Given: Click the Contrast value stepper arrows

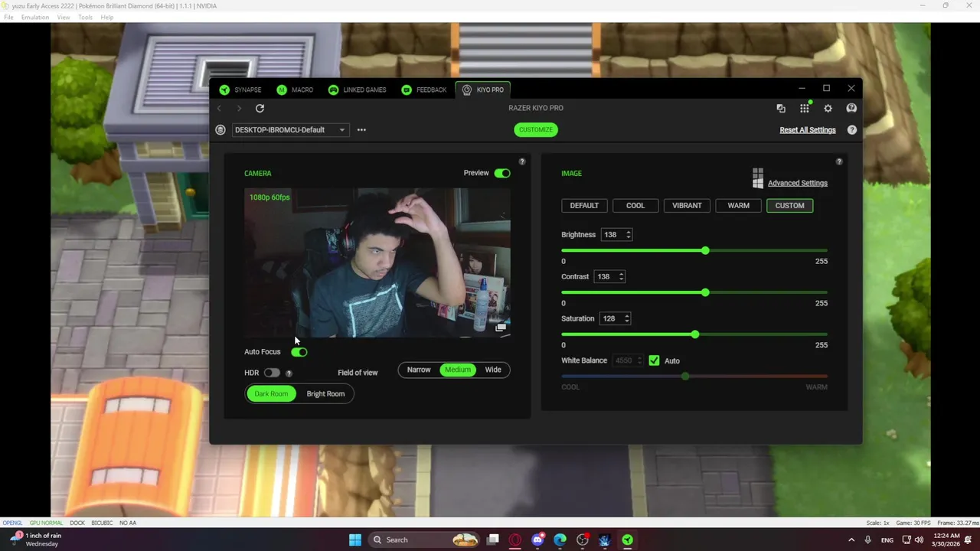Looking at the screenshot, I should coord(621,276).
